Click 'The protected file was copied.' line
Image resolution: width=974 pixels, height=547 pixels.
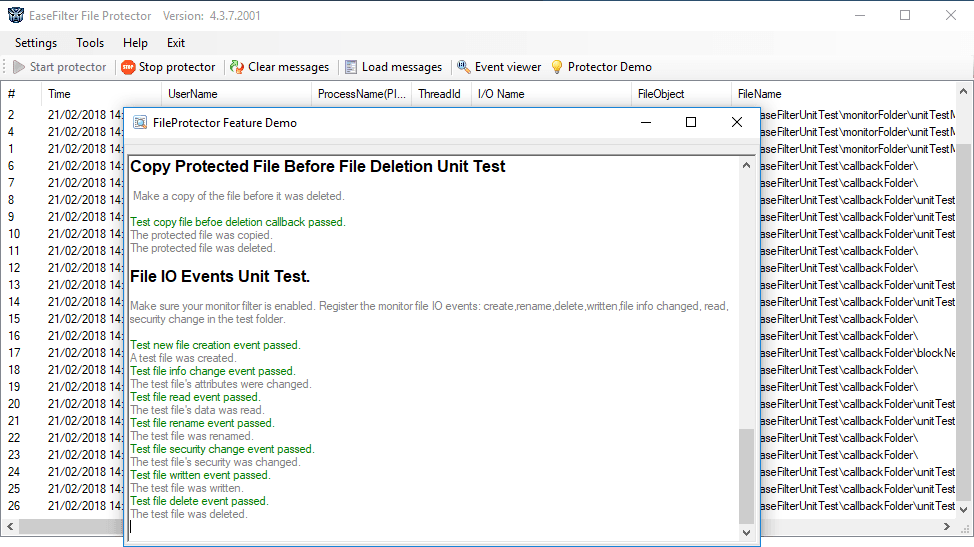pyautogui.click(x=201, y=235)
